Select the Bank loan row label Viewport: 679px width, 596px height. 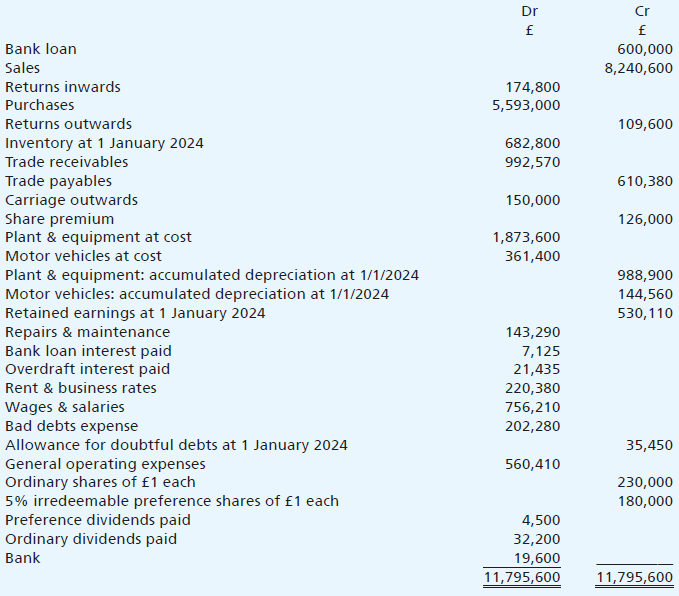pyautogui.click(x=40, y=49)
